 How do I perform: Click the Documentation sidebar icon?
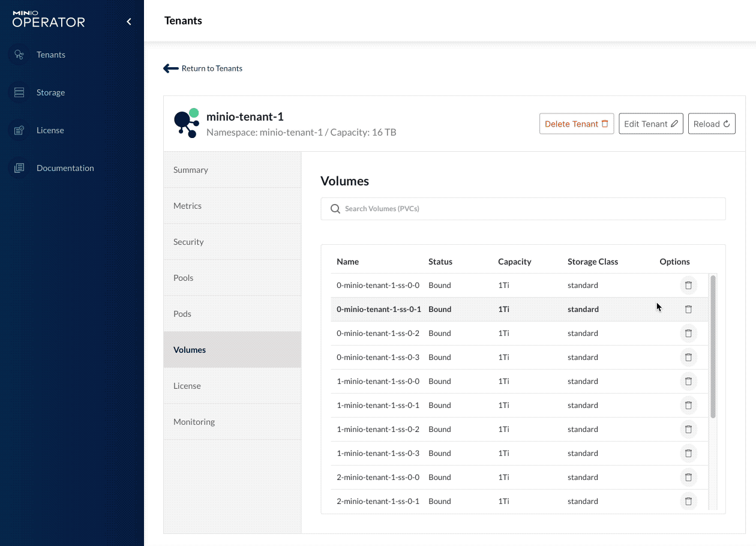19,168
